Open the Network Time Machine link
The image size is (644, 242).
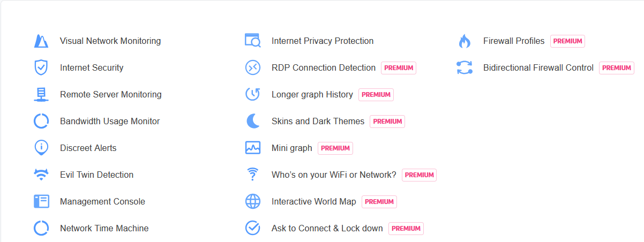click(104, 229)
